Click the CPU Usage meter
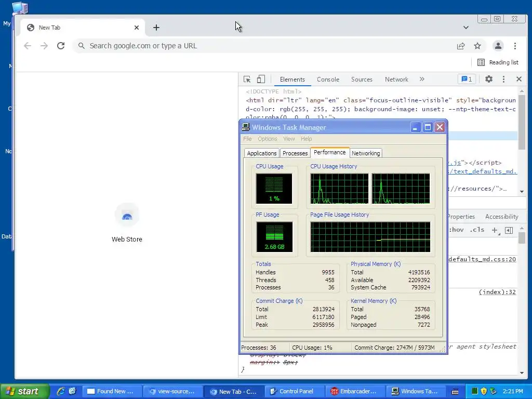Image resolution: width=532 pixels, height=399 pixels. (x=274, y=189)
